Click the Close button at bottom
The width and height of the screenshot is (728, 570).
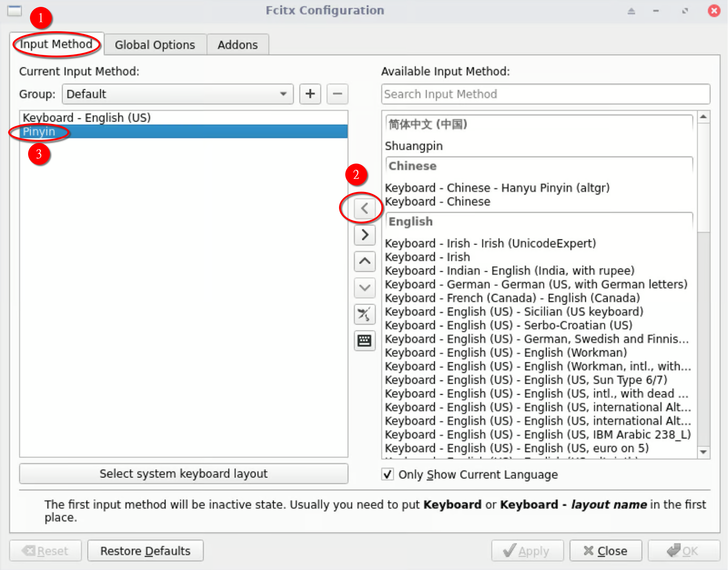point(606,551)
